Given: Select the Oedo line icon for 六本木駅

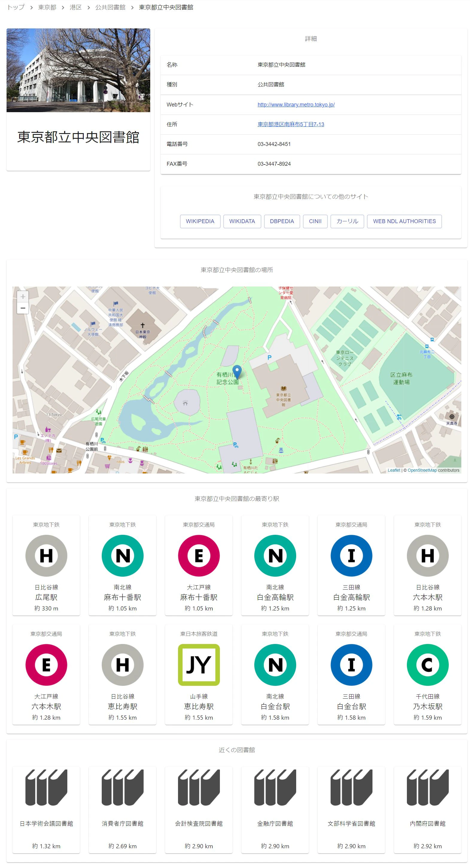Looking at the screenshot, I should (x=46, y=665).
